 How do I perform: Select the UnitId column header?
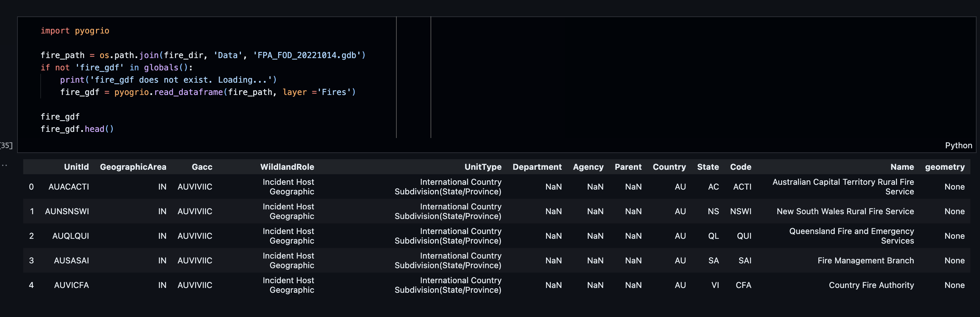[x=76, y=167]
